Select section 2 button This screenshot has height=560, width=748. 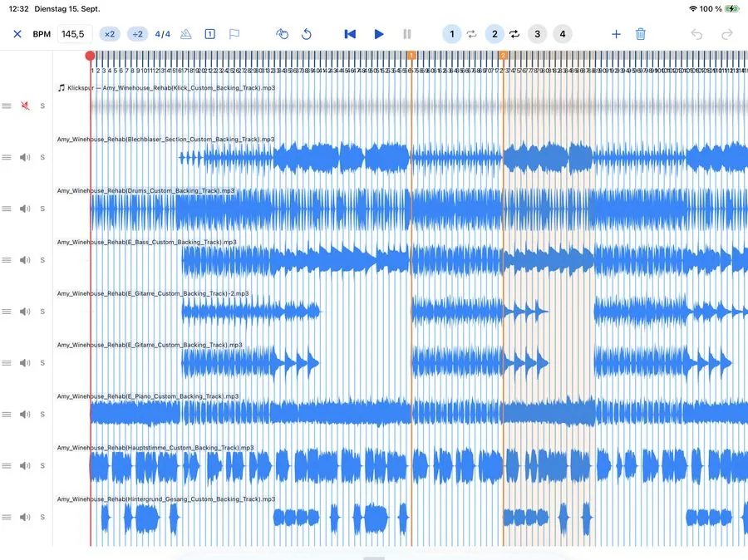click(x=495, y=34)
